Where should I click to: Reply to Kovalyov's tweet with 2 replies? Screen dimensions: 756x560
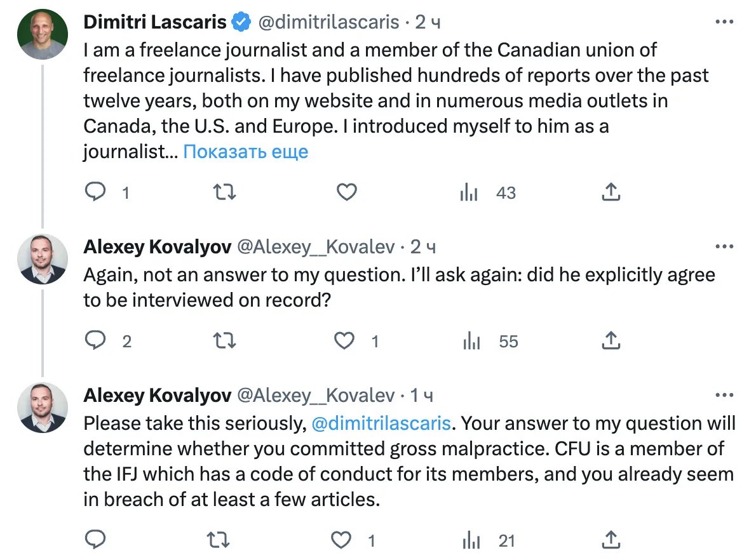(x=95, y=341)
